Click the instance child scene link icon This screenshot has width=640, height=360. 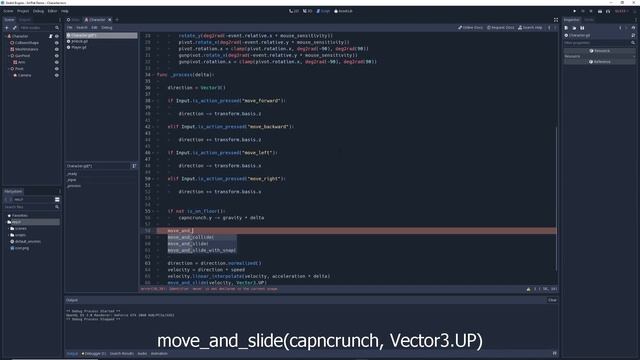(x=15, y=28)
